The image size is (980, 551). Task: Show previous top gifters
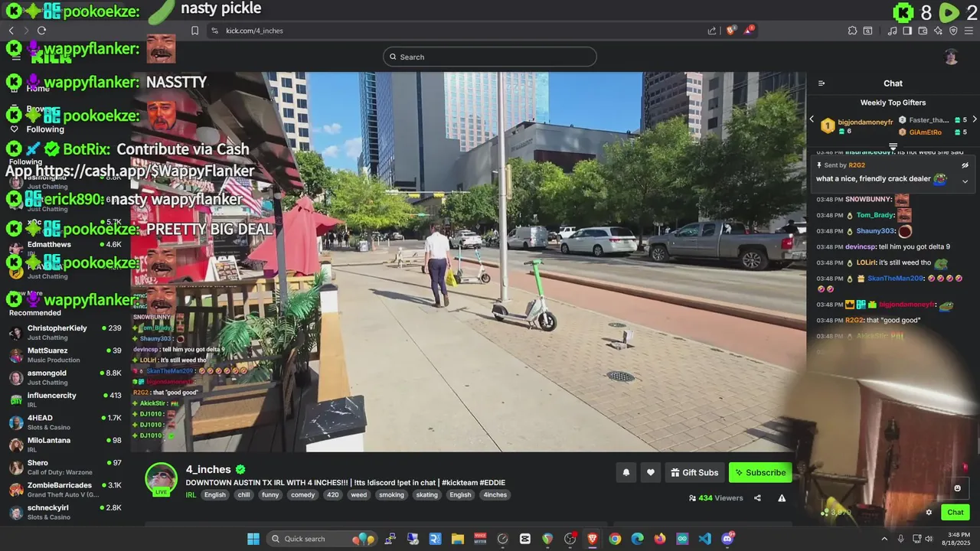(812, 119)
